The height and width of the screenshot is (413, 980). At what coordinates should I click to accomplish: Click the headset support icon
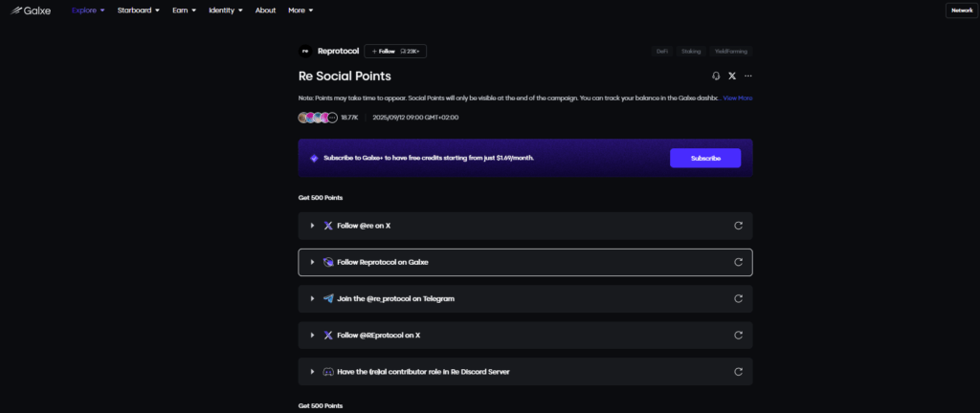coord(716,76)
